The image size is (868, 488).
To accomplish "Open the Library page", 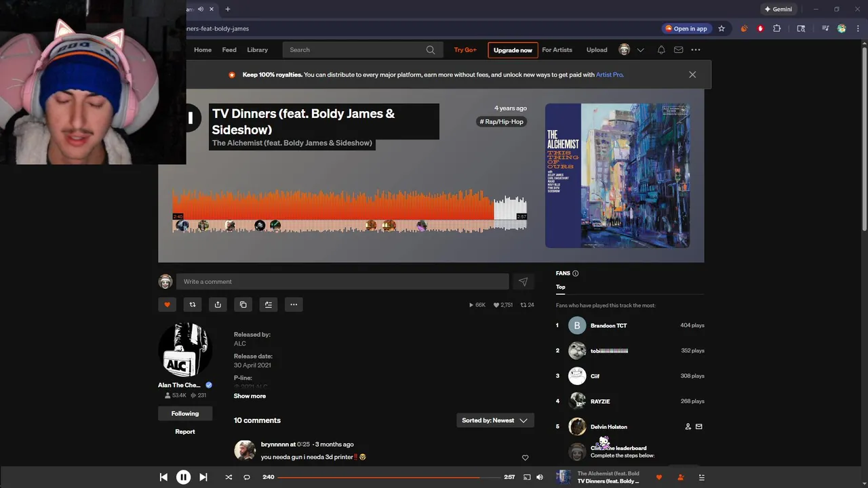I will tap(258, 49).
